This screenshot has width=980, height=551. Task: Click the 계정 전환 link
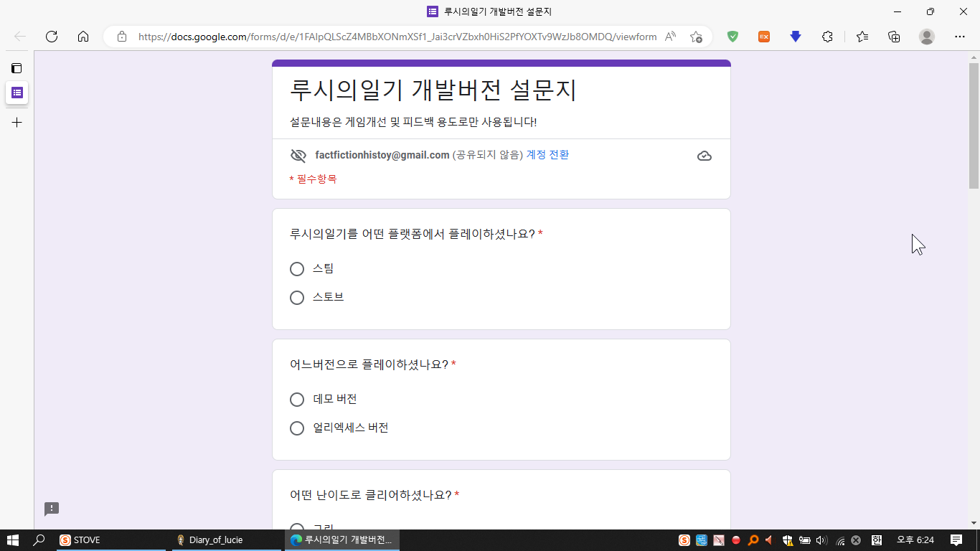547,155
